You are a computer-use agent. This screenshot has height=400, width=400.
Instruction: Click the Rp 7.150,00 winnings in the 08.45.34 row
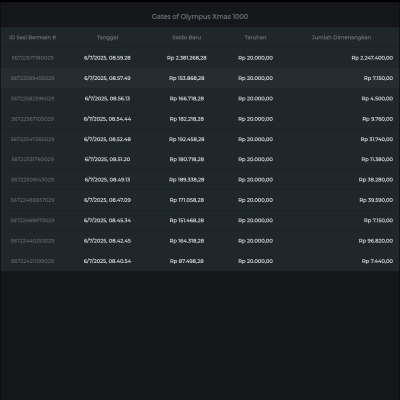point(378,220)
